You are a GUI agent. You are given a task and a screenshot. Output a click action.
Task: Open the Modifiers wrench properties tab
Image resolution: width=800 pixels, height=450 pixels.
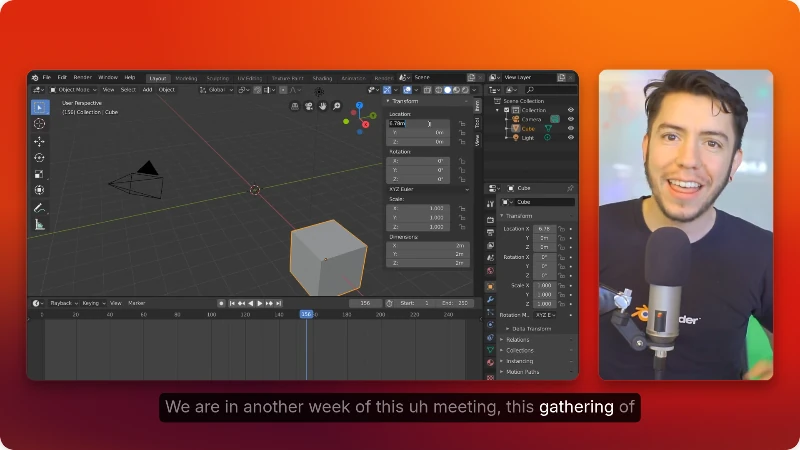(x=490, y=299)
